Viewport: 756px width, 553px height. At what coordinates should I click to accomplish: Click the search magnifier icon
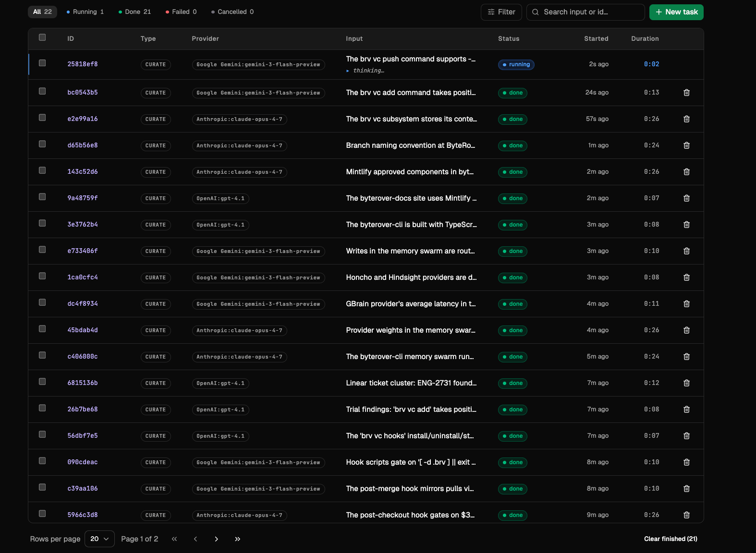pos(535,12)
